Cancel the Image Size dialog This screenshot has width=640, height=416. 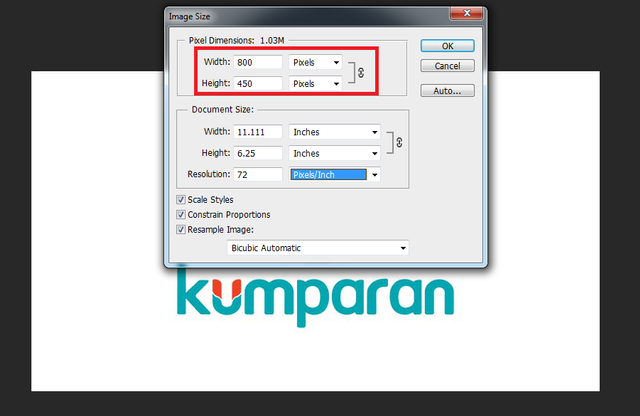(x=447, y=66)
